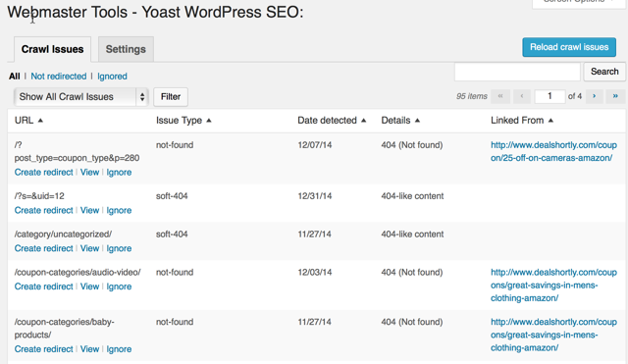The width and height of the screenshot is (628, 364).
Task: View the /coupon-categories/baby-products/ URL
Action: [89, 348]
